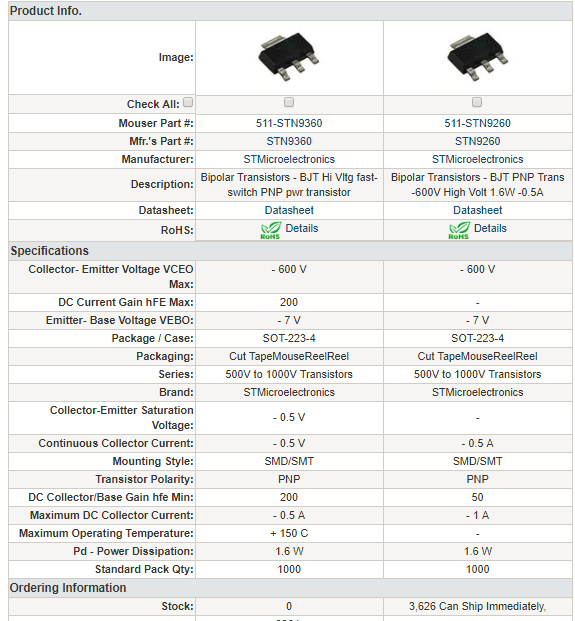Tick the Check All checkbox
The width and height of the screenshot is (575, 621).
[x=188, y=102]
